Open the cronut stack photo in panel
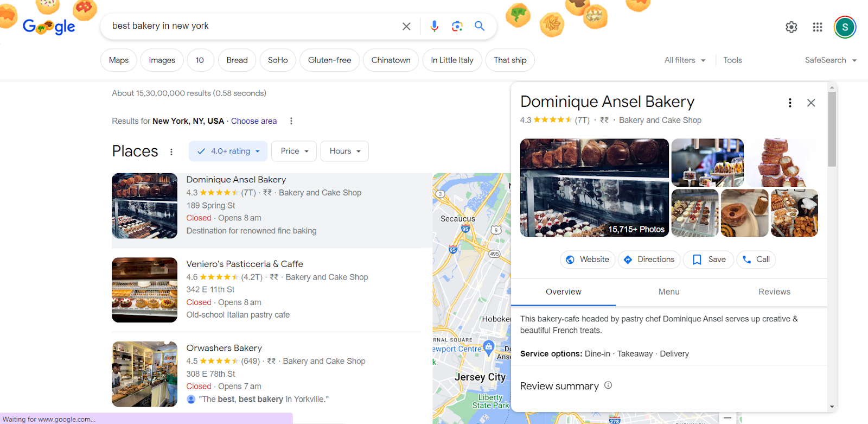 782,163
